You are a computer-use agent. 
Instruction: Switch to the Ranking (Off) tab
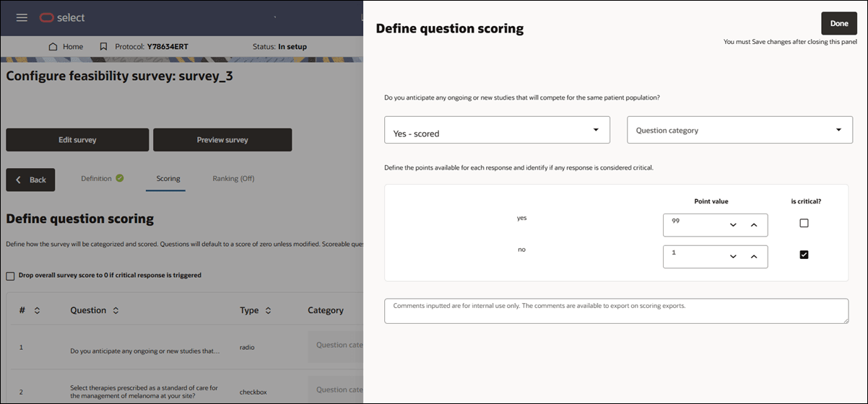(x=233, y=178)
